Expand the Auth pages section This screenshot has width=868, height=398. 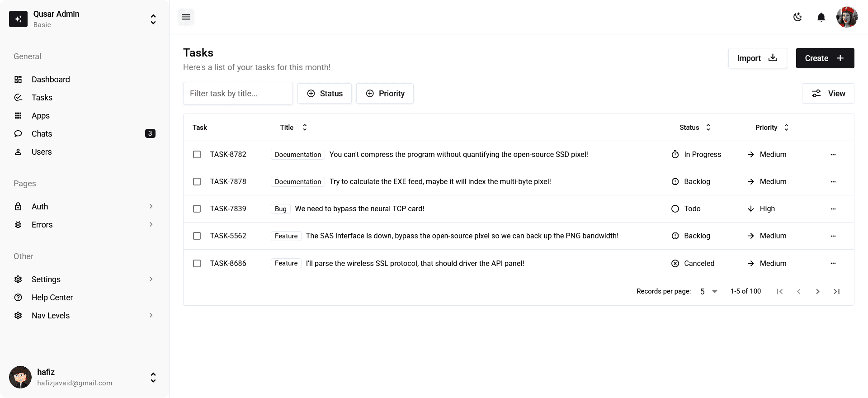click(x=85, y=207)
